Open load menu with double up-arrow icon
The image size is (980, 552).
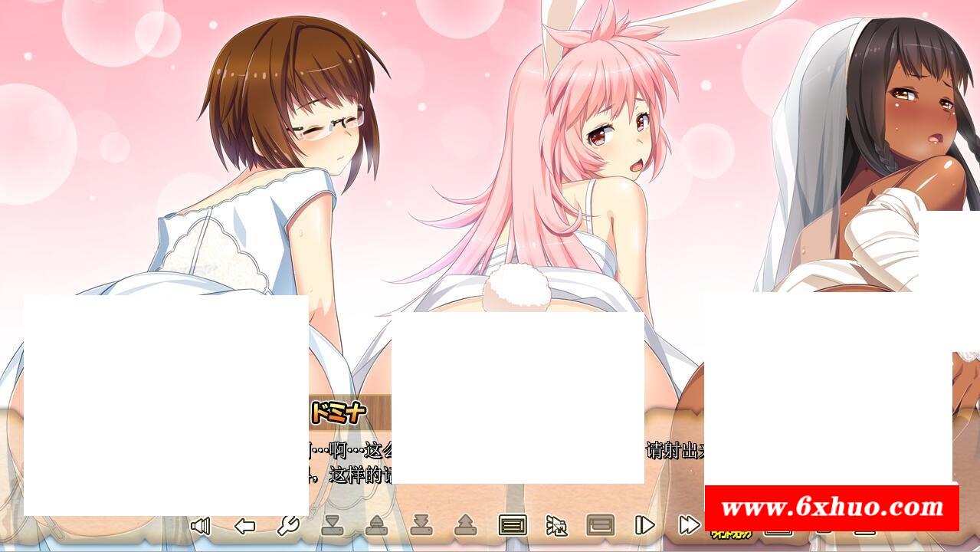pyautogui.click(x=466, y=525)
